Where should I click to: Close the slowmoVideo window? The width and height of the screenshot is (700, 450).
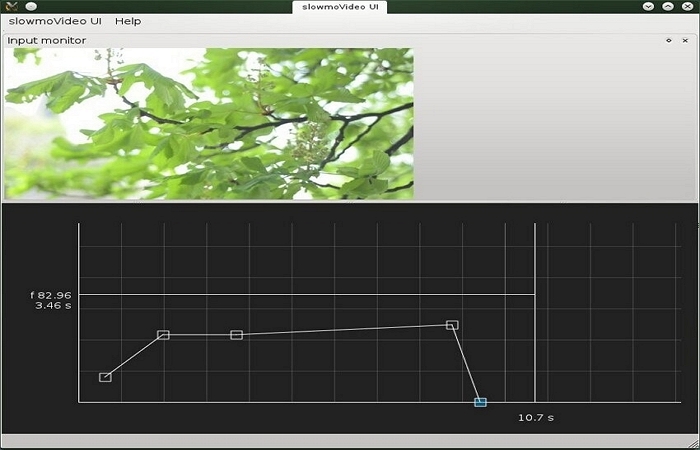click(x=688, y=6)
